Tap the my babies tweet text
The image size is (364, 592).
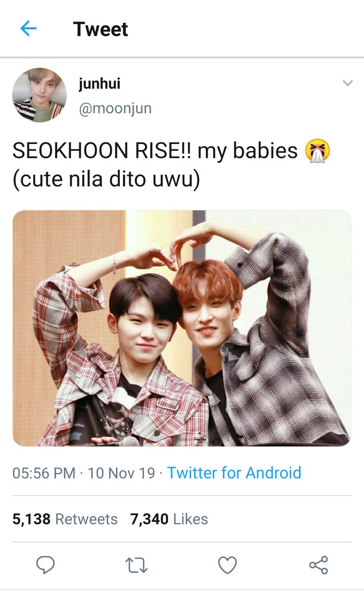pos(248,151)
